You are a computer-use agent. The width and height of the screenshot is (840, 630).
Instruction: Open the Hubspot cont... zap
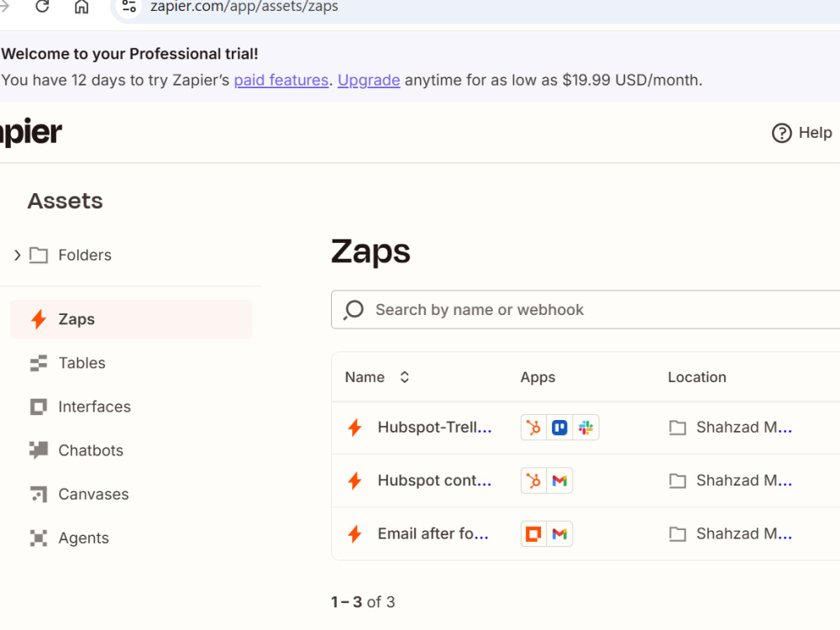click(x=434, y=480)
